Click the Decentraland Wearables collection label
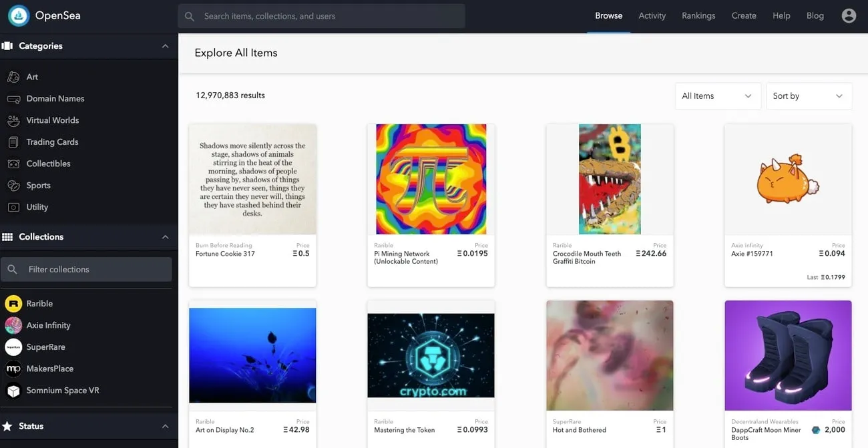Image resolution: width=868 pixels, height=448 pixels. 765,422
